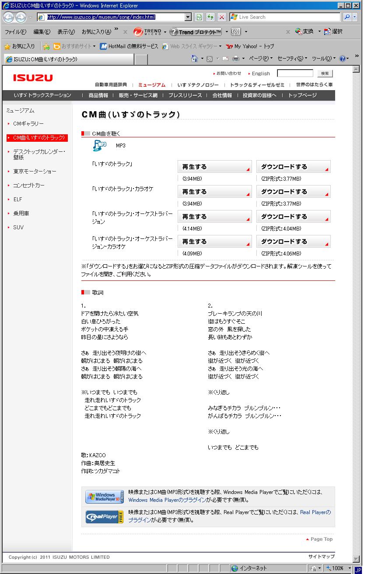Screen dimensions: 392x574
Task: Open HotMail の無料サービス favorite
Action: click(129, 46)
